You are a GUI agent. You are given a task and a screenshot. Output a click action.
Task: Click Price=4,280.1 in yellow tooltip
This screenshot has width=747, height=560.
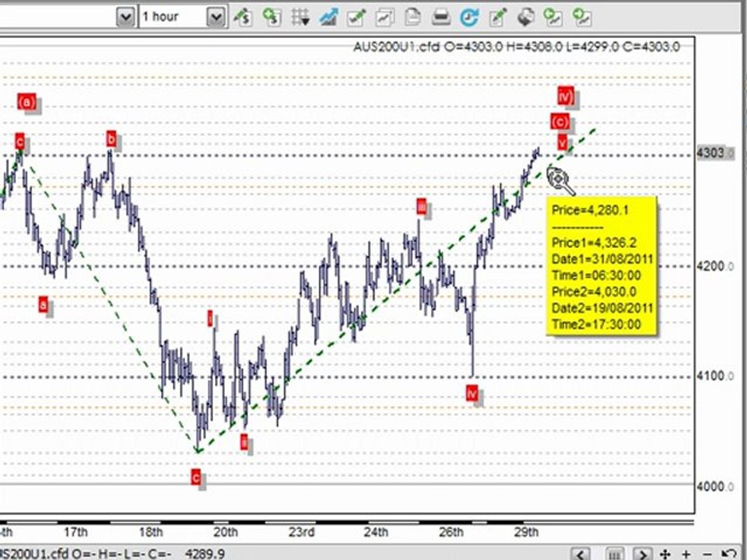(590, 210)
